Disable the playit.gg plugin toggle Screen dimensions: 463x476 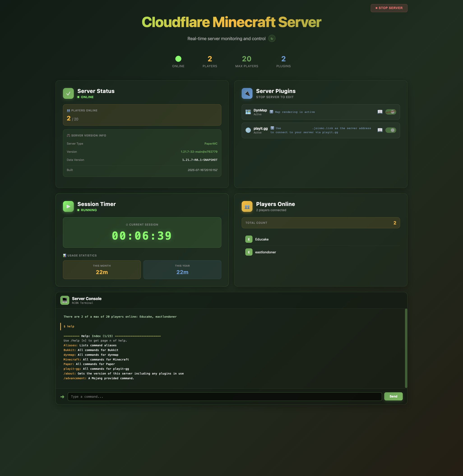(x=391, y=130)
